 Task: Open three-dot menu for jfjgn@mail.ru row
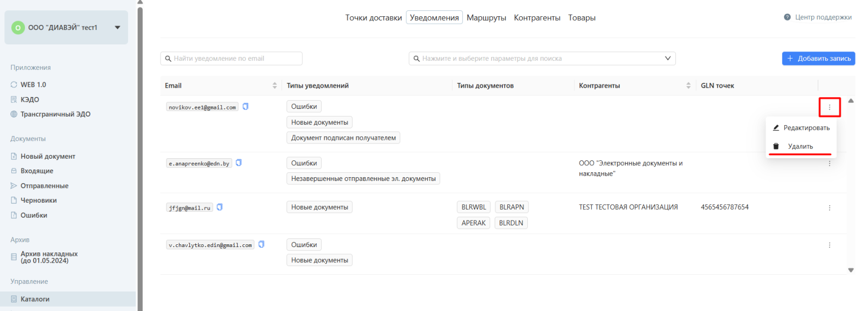pos(829,208)
